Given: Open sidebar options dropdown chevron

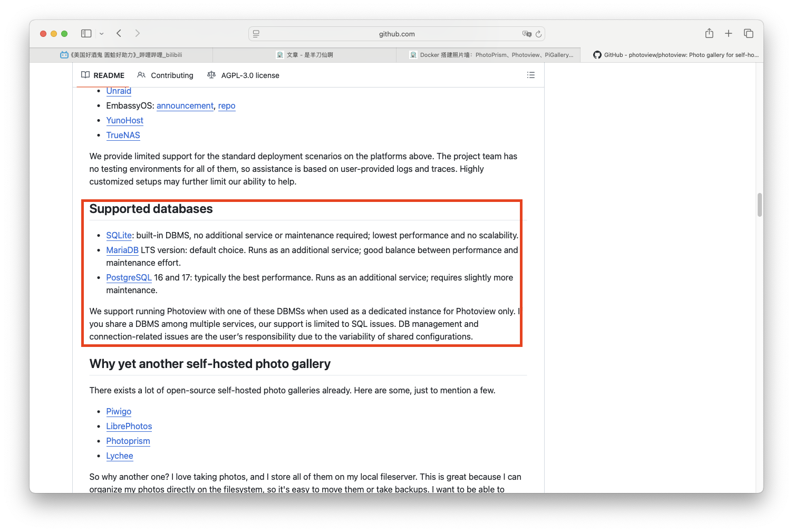Looking at the screenshot, I should coord(102,34).
